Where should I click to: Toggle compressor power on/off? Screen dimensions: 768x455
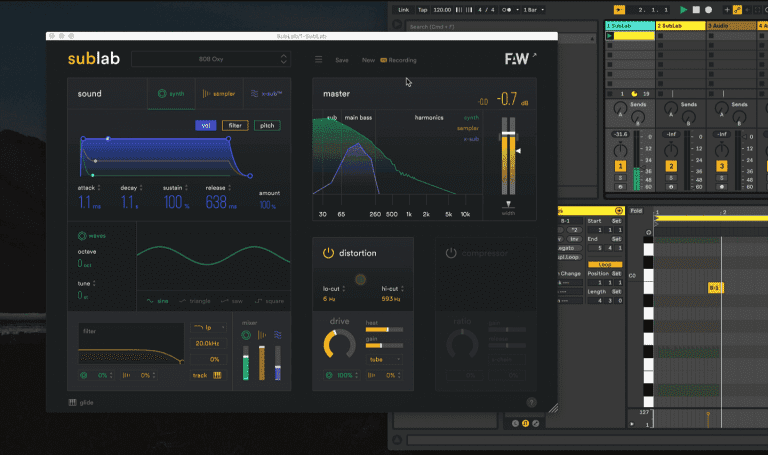point(451,253)
